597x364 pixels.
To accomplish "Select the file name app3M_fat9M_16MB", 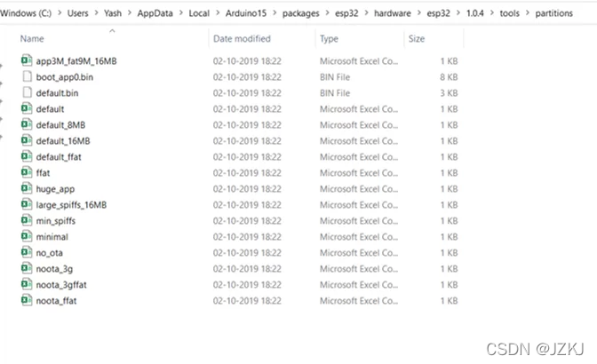I will pyautogui.click(x=76, y=61).
